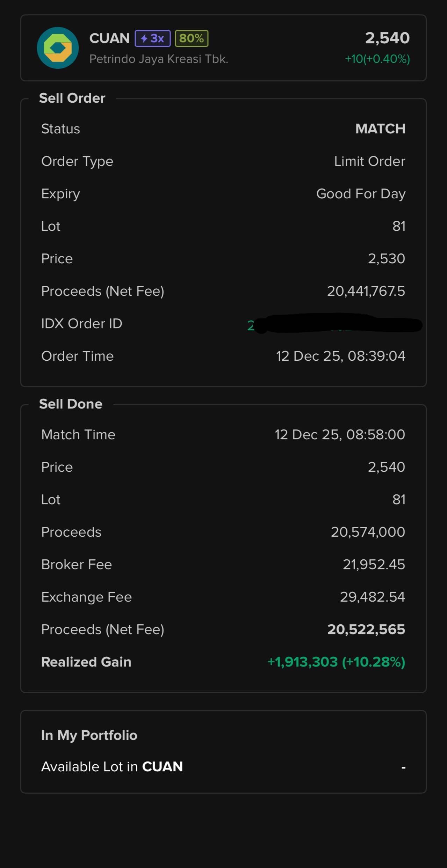The image size is (447, 868).
Task: Open the CUAN ticker symbol in header
Action: 109,38
